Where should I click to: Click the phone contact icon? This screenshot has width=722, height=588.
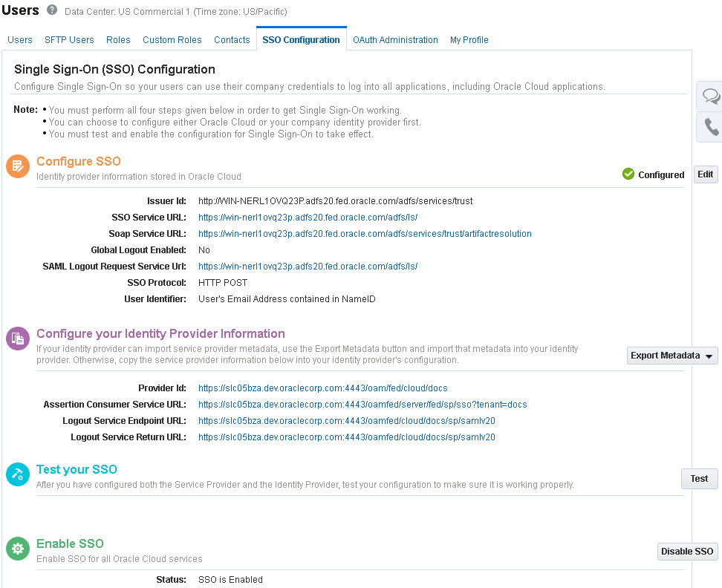click(x=710, y=126)
